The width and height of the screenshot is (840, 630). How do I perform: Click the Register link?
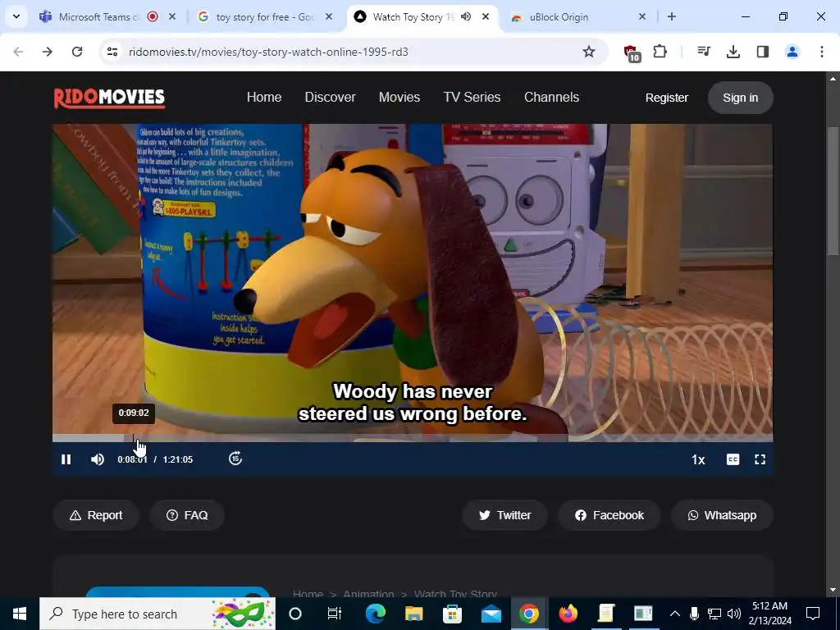pos(666,98)
